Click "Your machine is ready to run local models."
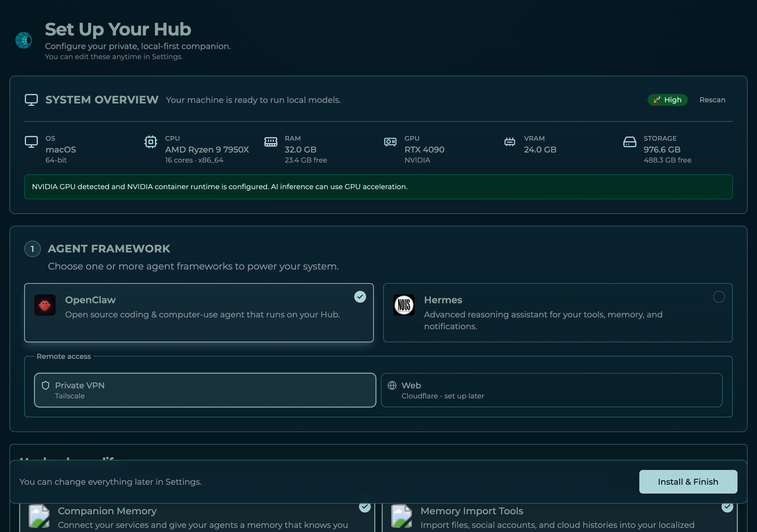Image resolution: width=757 pixels, height=532 pixels. click(x=253, y=100)
